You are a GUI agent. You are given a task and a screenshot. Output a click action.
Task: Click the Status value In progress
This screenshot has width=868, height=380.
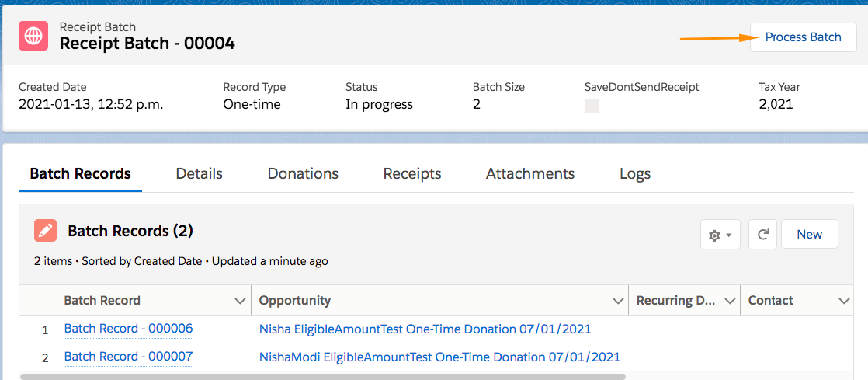coord(379,105)
